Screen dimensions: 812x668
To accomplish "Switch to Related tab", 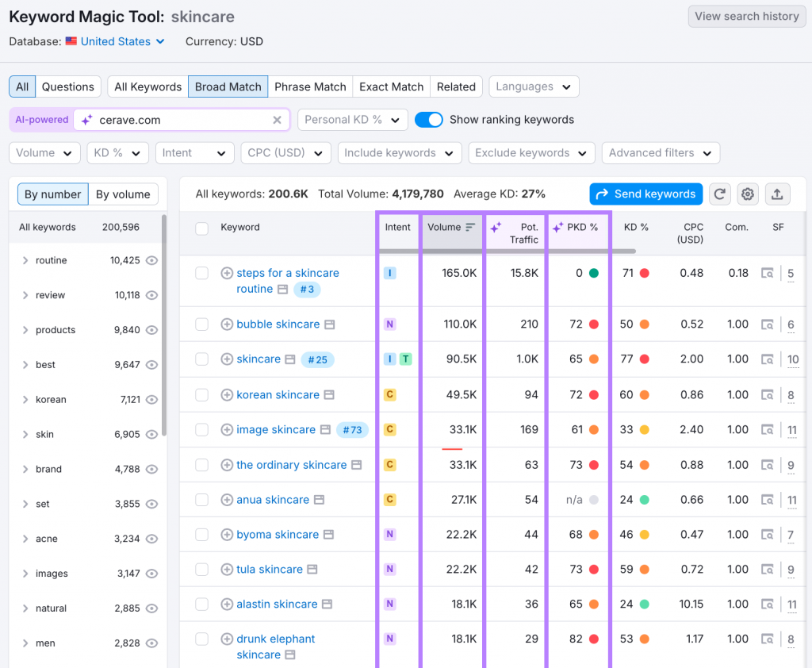I will [456, 86].
